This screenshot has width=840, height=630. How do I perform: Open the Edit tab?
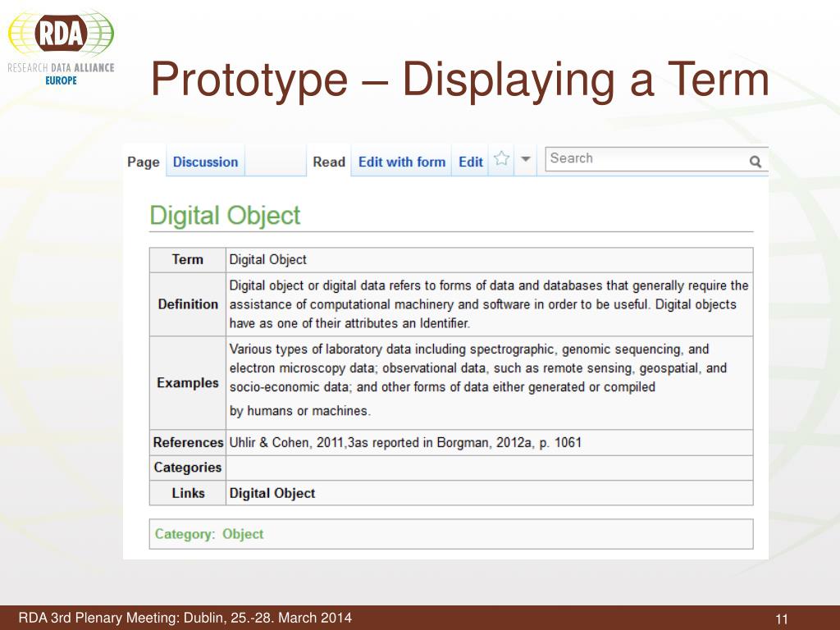pos(471,162)
